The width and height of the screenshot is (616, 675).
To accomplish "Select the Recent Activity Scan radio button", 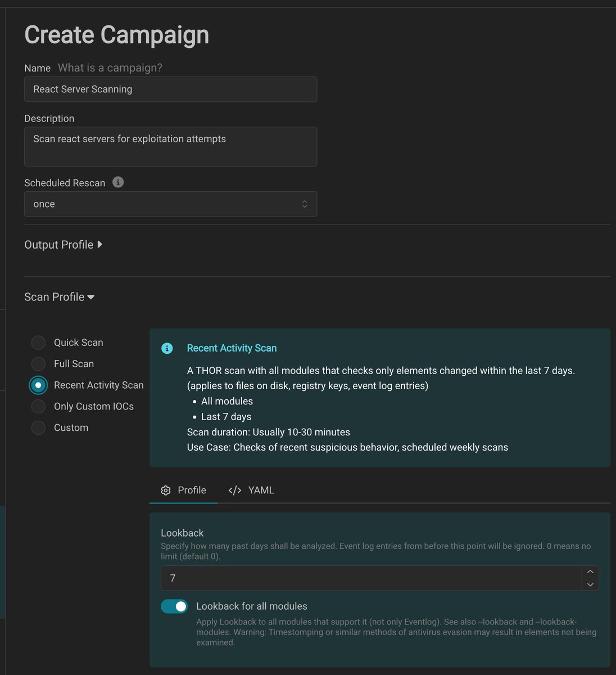I will click(38, 385).
